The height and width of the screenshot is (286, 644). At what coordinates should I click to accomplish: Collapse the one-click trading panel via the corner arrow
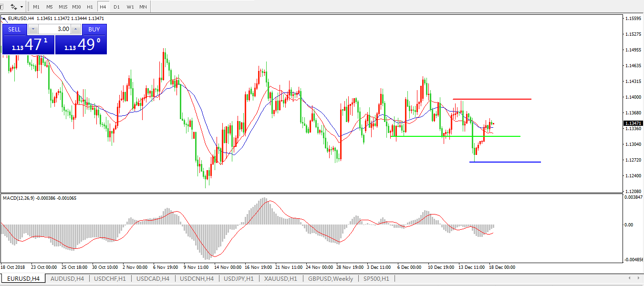tap(4, 19)
